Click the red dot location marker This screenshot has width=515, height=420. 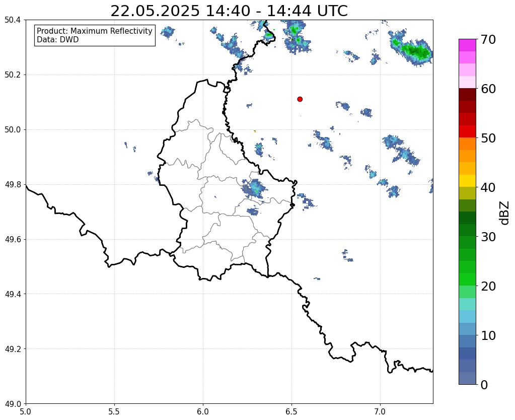[300, 99]
